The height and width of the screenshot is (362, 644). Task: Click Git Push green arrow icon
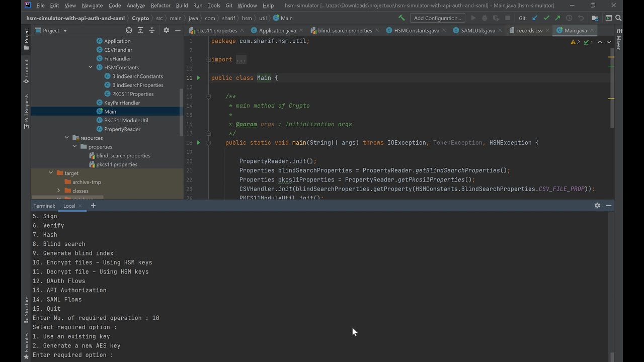click(x=557, y=18)
